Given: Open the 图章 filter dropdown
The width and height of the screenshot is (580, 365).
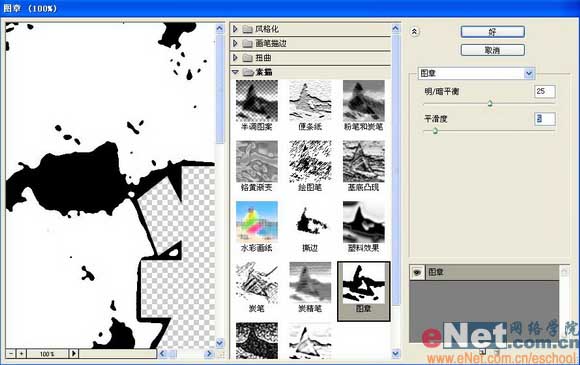Looking at the screenshot, I should pos(529,73).
